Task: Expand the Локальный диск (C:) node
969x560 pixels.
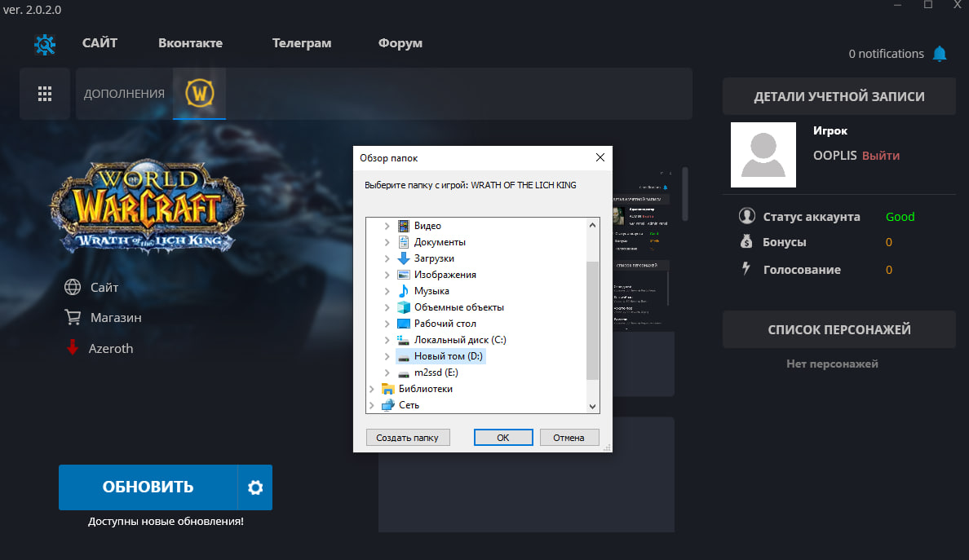Action: (387, 340)
